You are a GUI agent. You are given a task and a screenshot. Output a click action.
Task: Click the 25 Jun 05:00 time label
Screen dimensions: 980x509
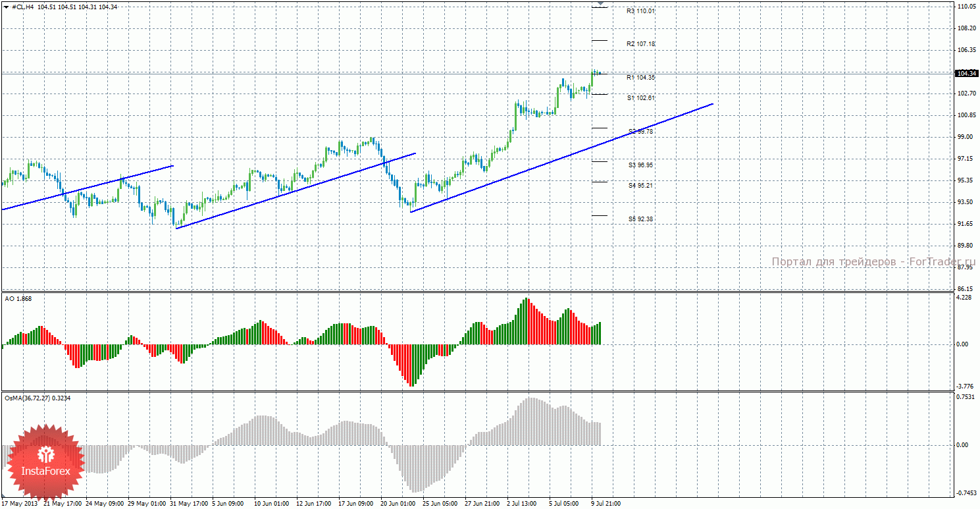(x=440, y=504)
